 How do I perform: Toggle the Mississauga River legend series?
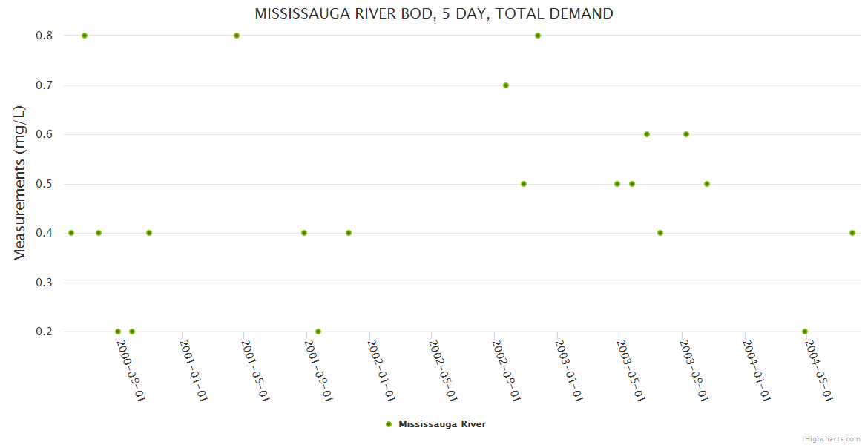click(441, 424)
